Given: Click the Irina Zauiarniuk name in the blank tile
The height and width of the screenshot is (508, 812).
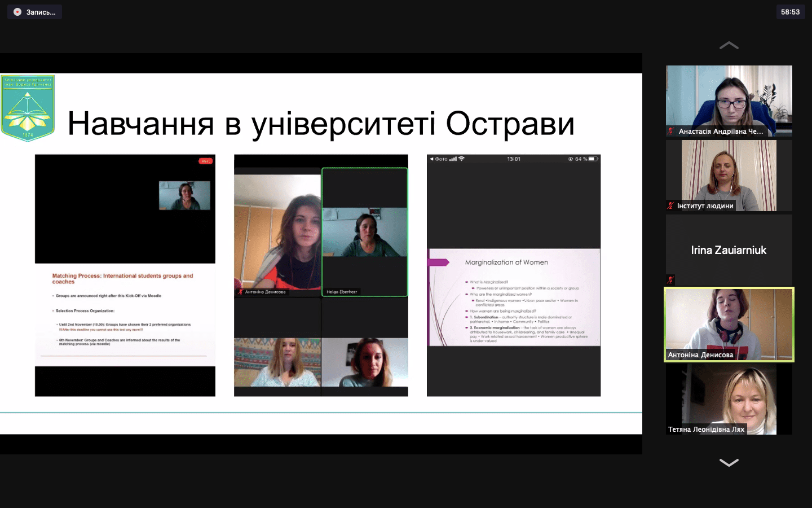Looking at the screenshot, I should click(729, 250).
